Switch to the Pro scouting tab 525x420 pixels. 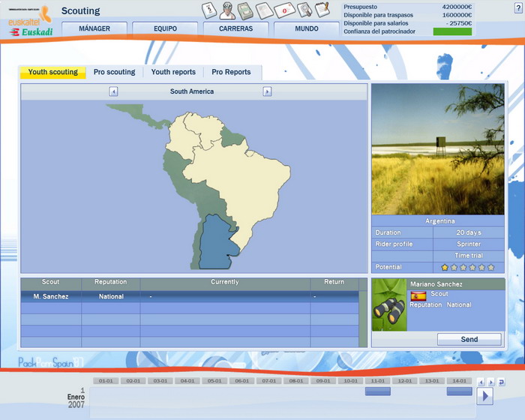[x=114, y=72]
